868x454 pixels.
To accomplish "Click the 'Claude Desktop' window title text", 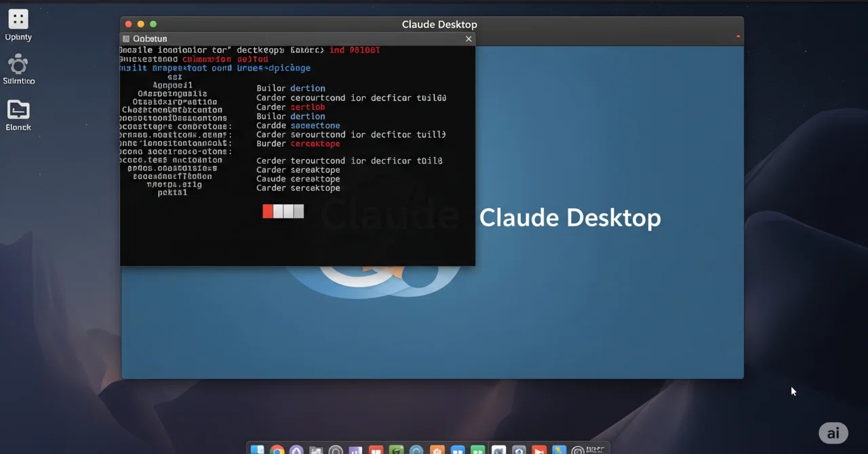I will tap(439, 24).
